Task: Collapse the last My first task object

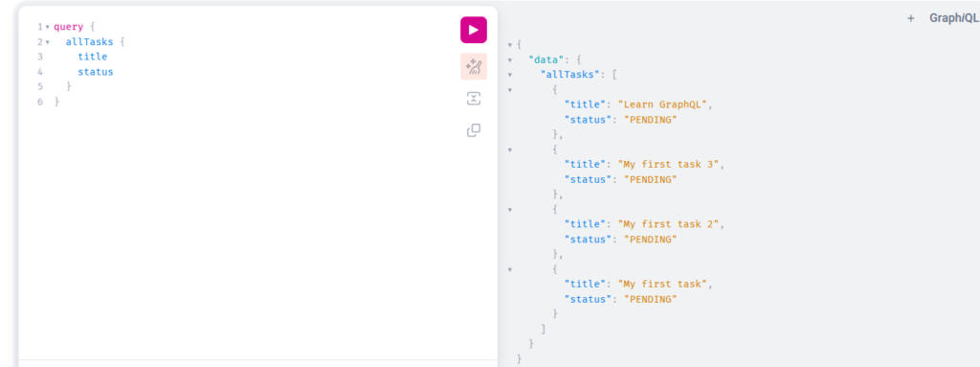Action: 510,269
